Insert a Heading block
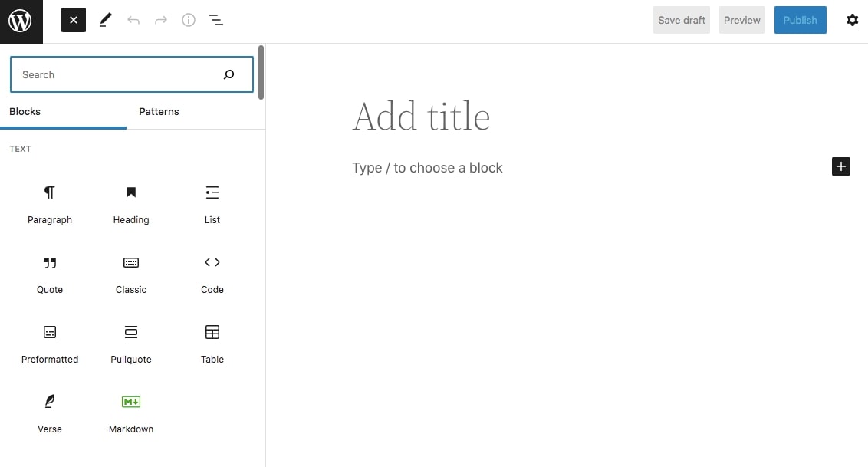Screen dimensions: 868x467 coord(131,204)
